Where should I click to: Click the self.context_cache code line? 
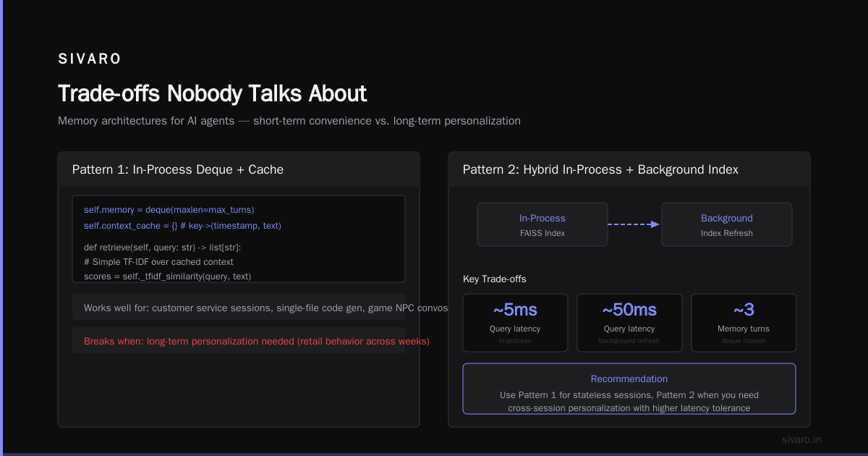[182, 226]
